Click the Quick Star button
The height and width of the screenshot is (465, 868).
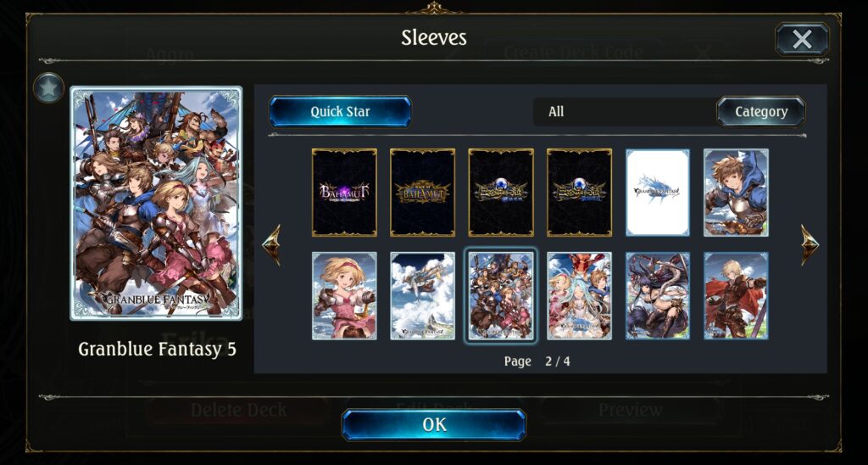(x=340, y=111)
